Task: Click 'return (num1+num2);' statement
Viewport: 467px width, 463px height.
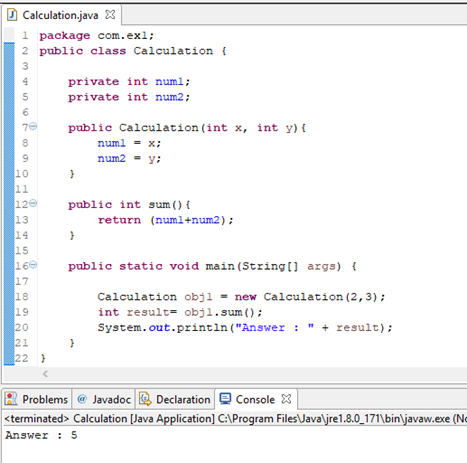Action: tap(165, 220)
